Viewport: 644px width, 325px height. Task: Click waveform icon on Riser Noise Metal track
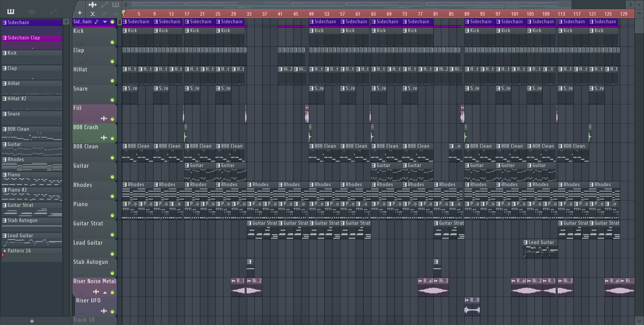96,292
